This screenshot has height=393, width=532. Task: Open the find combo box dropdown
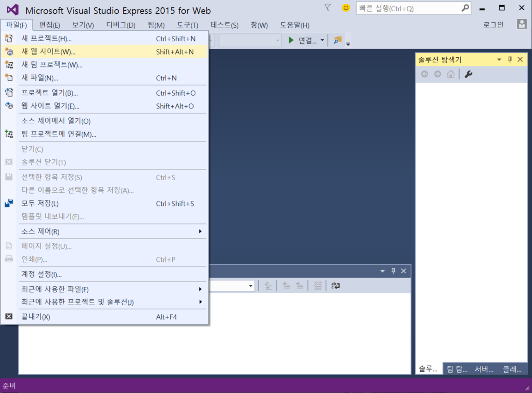click(x=251, y=285)
